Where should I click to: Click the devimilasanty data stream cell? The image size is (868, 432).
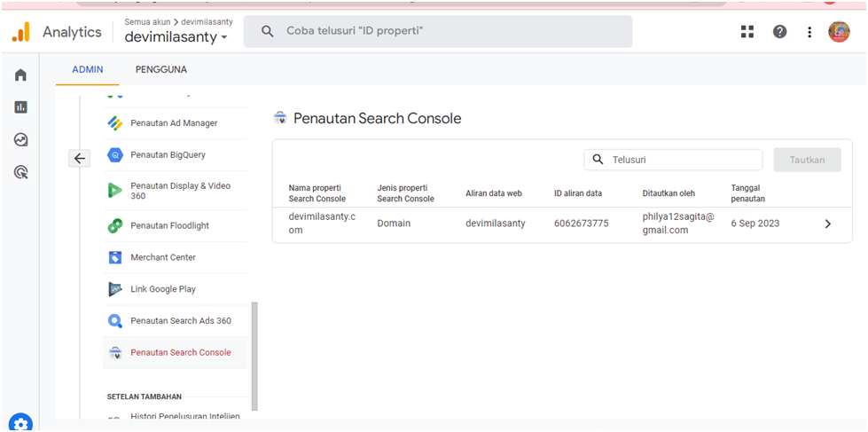[496, 224]
